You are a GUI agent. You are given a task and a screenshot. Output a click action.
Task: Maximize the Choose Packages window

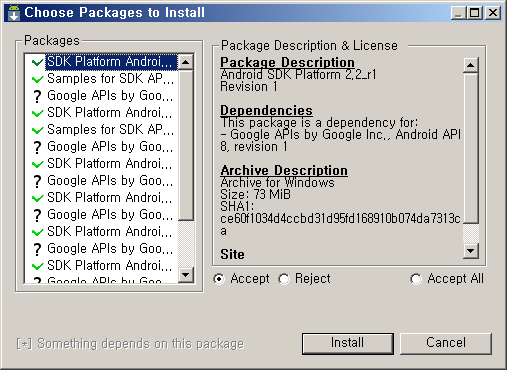pyautogui.click(x=474, y=13)
